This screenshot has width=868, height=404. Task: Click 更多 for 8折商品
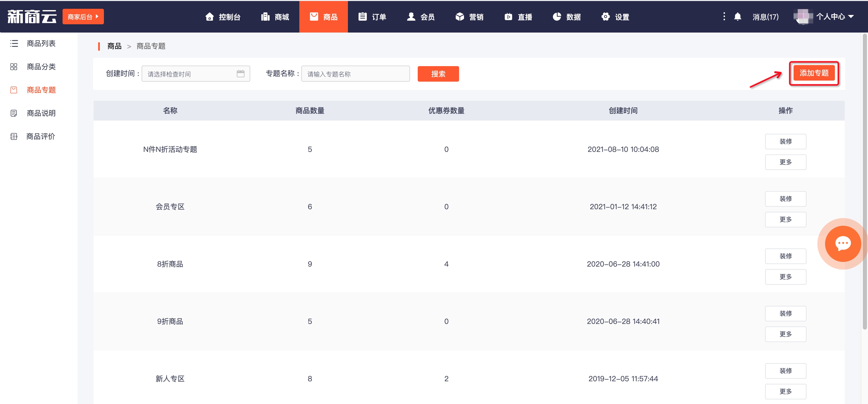[x=786, y=277]
